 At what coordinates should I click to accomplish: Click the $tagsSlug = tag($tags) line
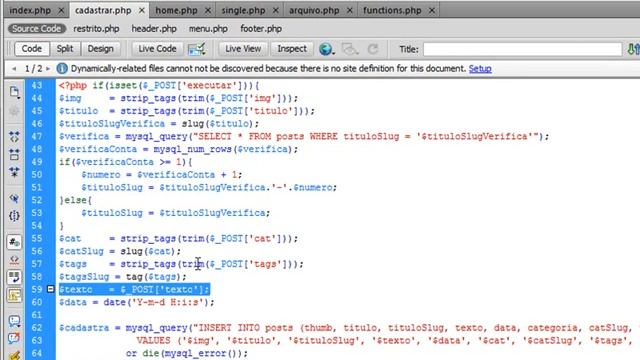click(x=122, y=277)
